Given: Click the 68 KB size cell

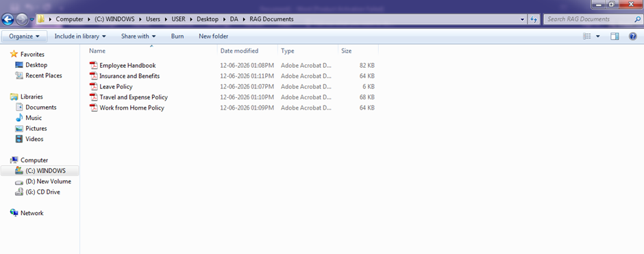Looking at the screenshot, I should point(367,97).
